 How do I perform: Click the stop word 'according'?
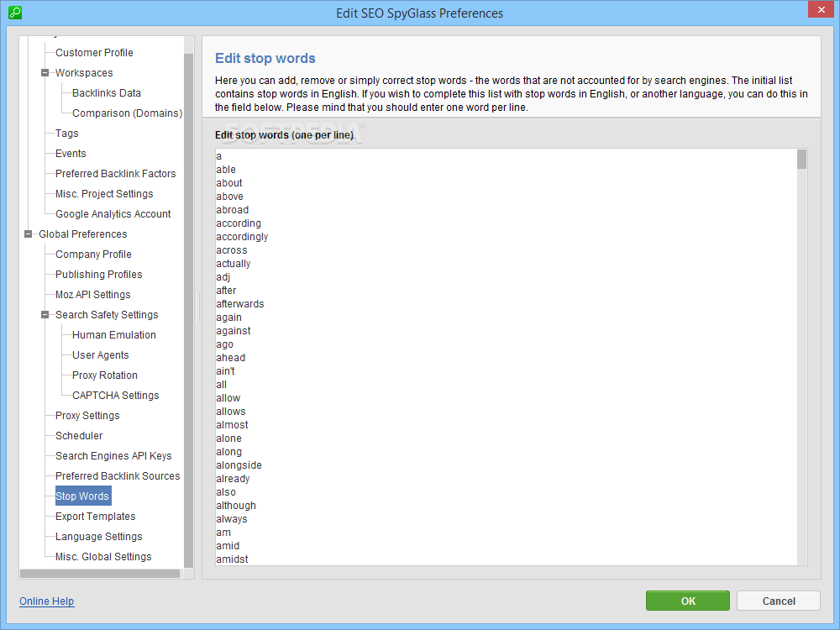coord(239,223)
